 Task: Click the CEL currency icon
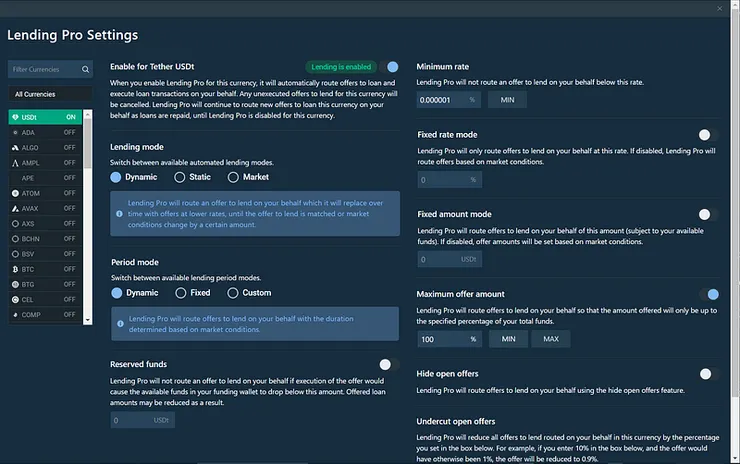(15, 299)
